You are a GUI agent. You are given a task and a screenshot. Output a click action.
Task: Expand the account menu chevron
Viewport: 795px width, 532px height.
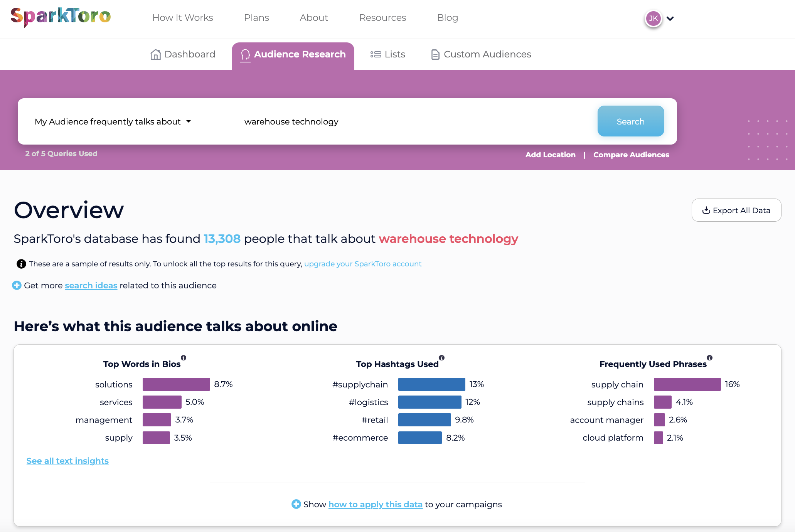670,19
